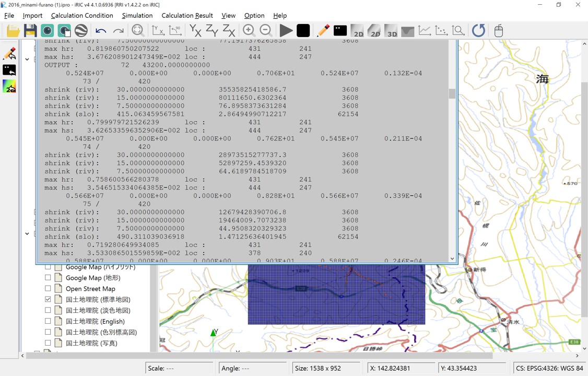Click the X: 142.824381 coordinate field

coord(401,368)
